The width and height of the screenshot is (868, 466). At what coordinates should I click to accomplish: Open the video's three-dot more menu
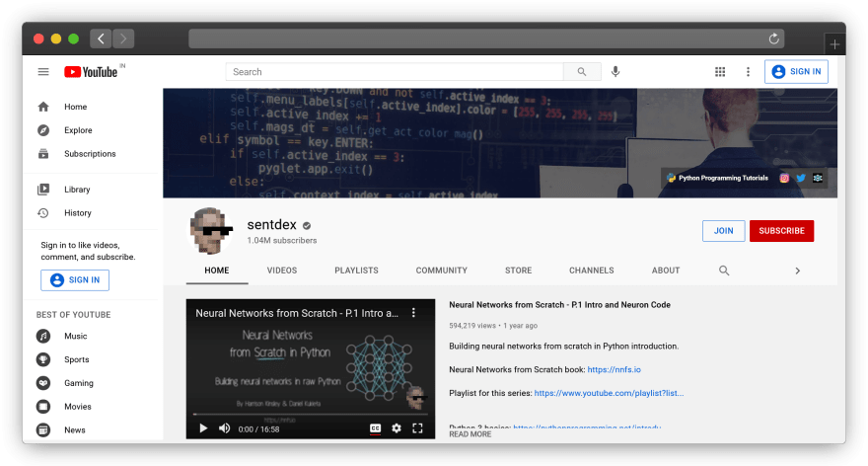click(413, 313)
